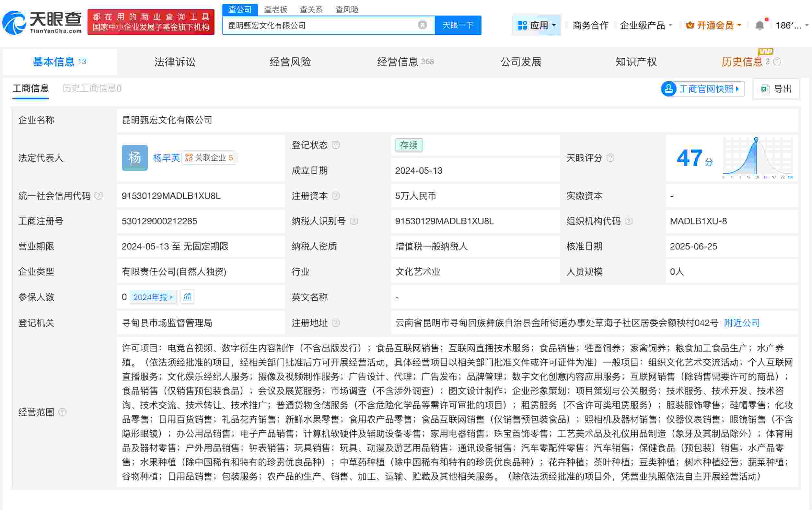Open the chart icon beside 参保人数
The height and width of the screenshot is (510, 812).
point(187,297)
